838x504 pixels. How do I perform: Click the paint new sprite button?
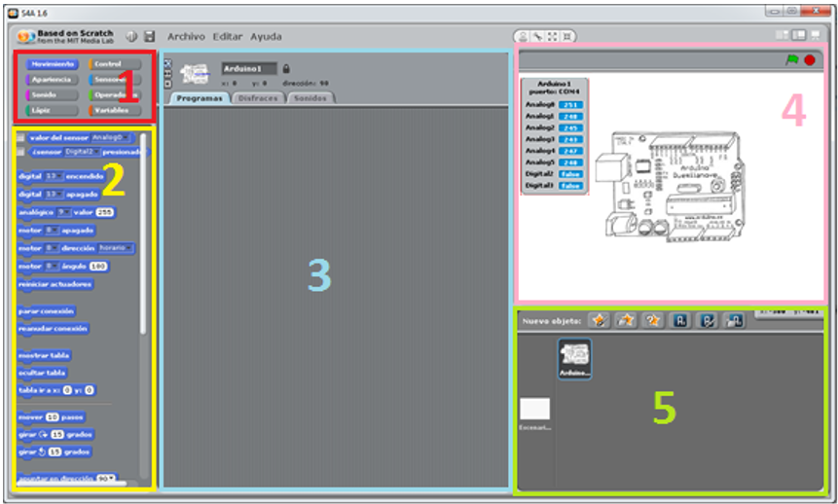[x=600, y=320]
